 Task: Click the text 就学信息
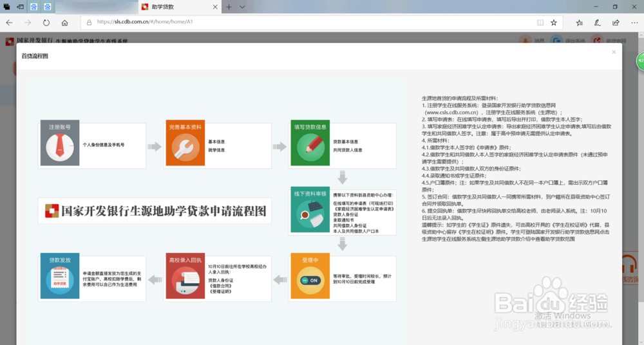(x=216, y=150)
